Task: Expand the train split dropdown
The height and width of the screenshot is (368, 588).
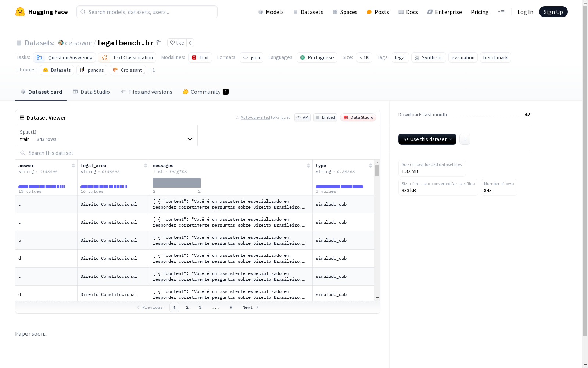Action: coord(107,135)
